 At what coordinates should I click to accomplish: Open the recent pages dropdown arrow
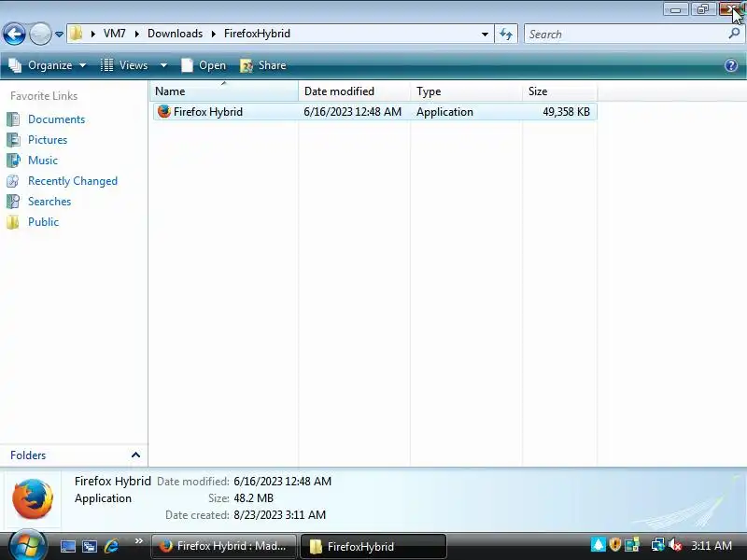pyautogui.click(x=59, y=35)
